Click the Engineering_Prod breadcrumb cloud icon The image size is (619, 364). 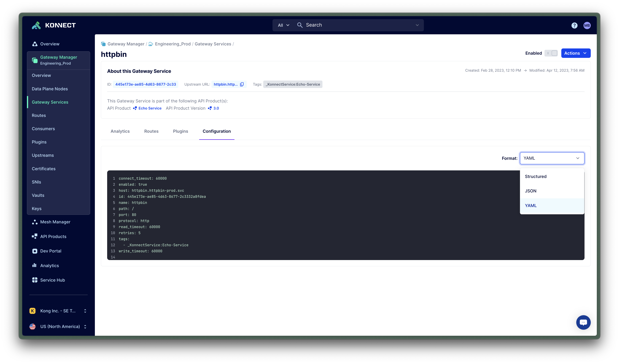151,44
